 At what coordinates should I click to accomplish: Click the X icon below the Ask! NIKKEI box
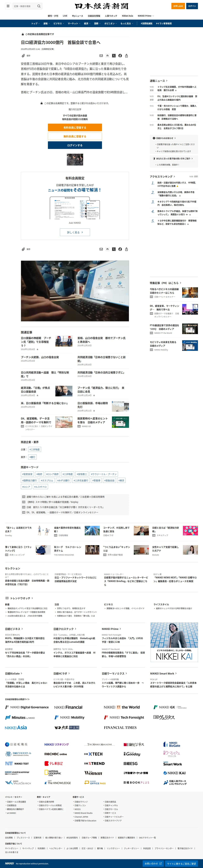click(114, 249)
